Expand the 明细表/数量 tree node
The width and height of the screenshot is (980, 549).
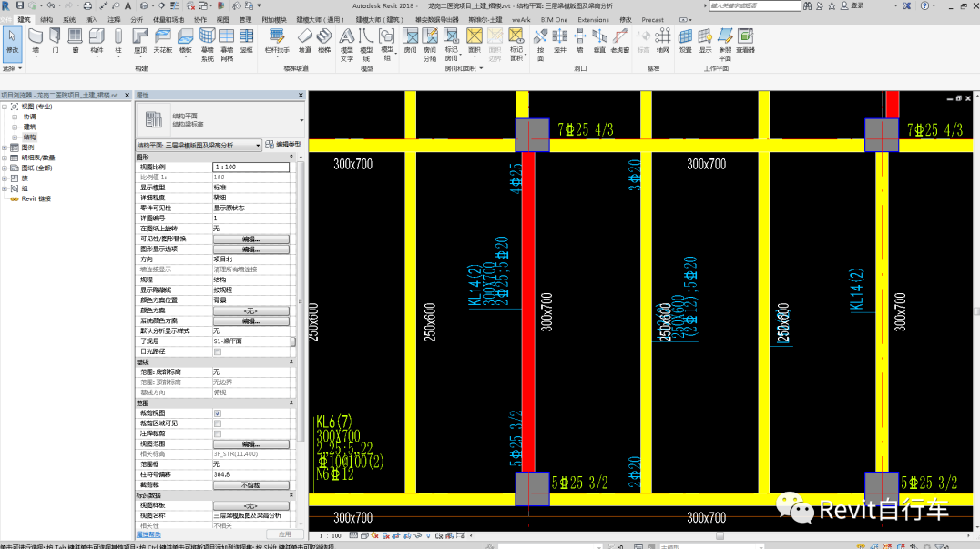pos(5,158)
